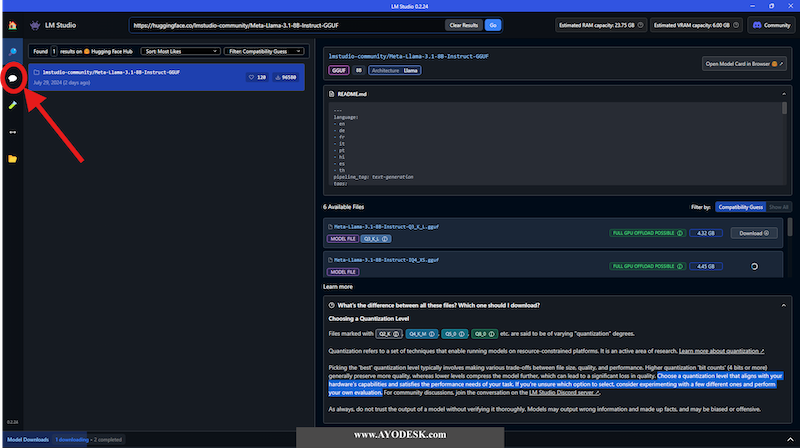The height and width of the screenshot is (448, 800).
Task: Click the Q8_0 quantization tag info icon
Action: tap(491, 334)
